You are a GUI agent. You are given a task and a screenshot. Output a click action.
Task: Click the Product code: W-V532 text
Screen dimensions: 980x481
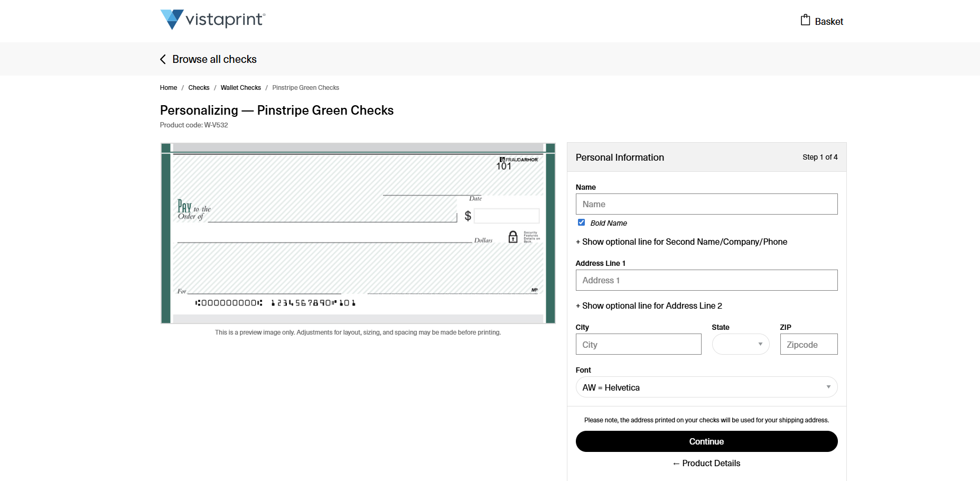click(x=194, y=125)
